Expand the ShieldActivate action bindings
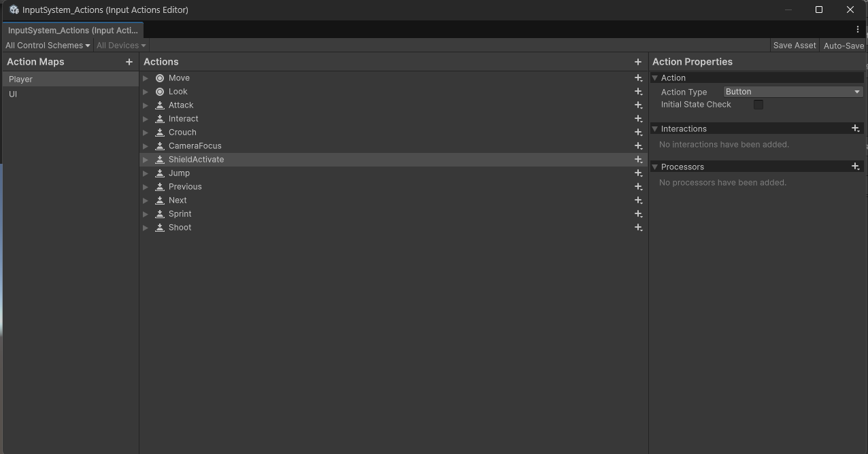The image size is (868, 454). point(146,160)
